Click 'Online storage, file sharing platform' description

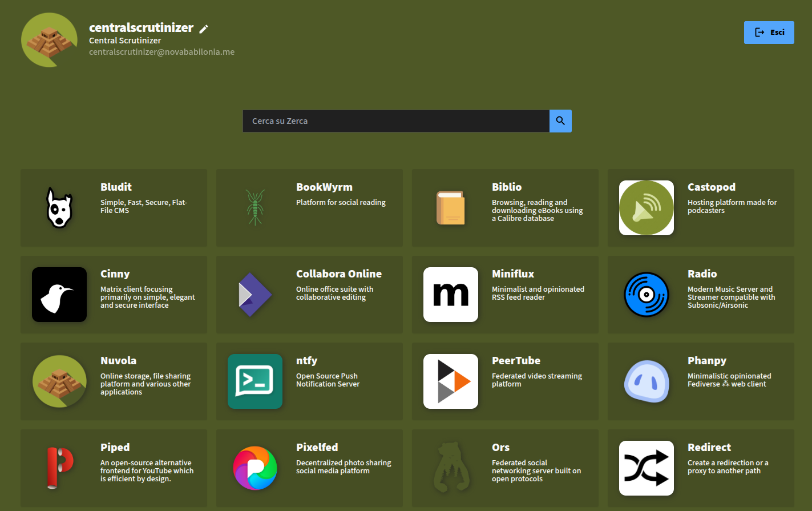point(146,384)
